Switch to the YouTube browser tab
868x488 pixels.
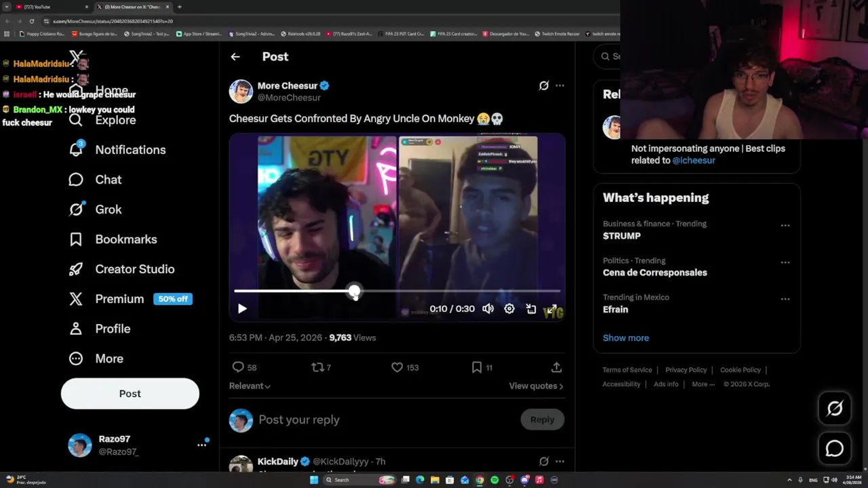(x=53, y=7)
